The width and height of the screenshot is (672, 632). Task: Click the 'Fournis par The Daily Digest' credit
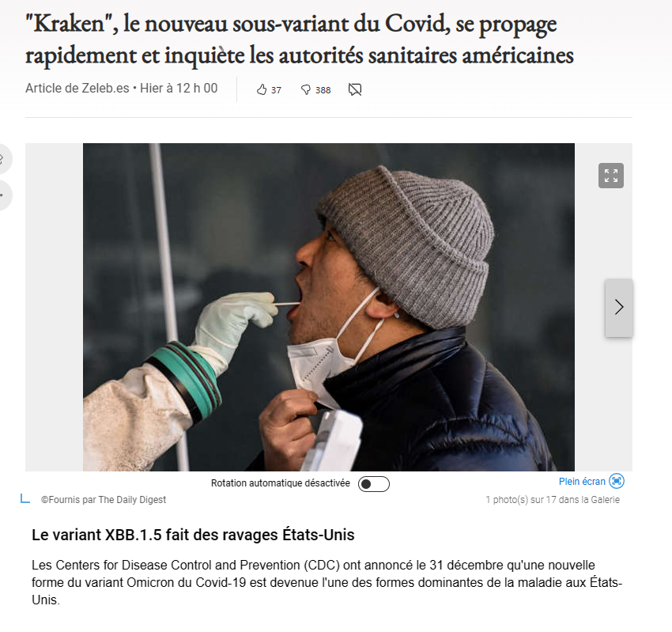pos(104,500)
